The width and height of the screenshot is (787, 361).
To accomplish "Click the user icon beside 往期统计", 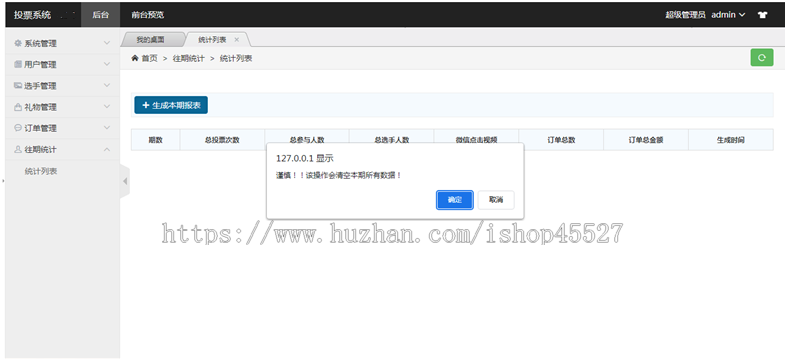I will click(18, 149).
